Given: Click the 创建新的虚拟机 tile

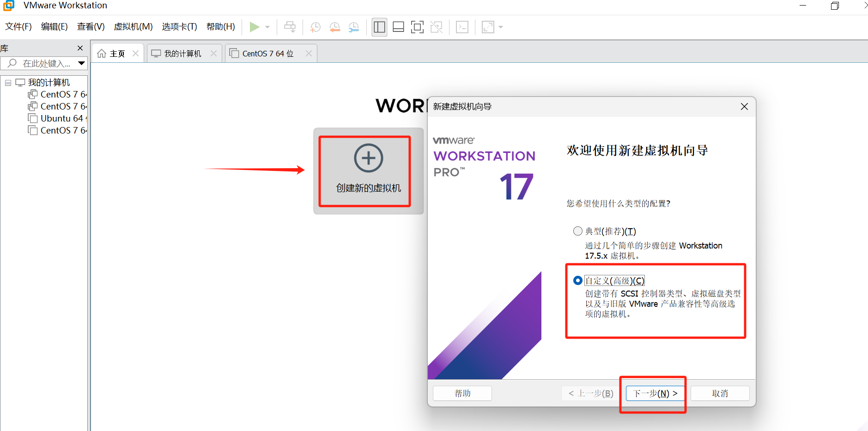Looking at the screenshot, I should tap(369, 171).
